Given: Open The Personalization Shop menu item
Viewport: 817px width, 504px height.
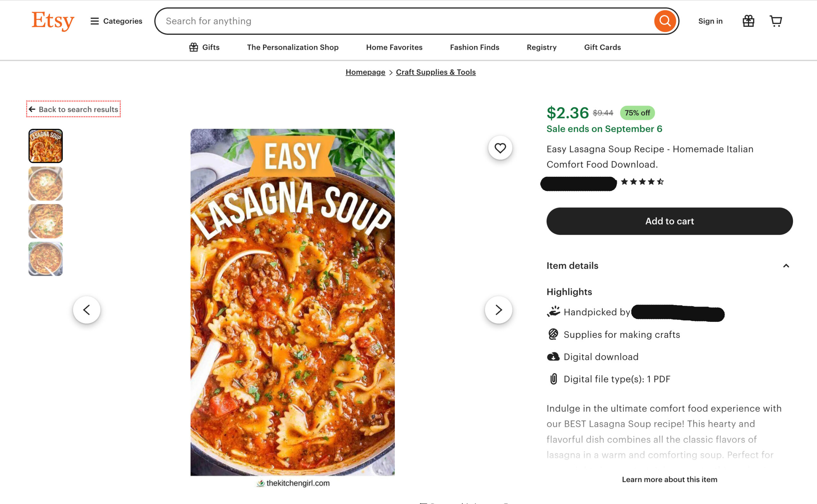Looking at the screenshot, I should [292, 47].
